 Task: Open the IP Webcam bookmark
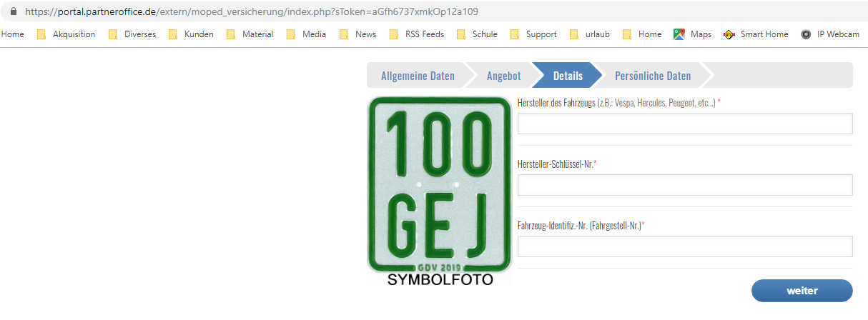[830, 34]
